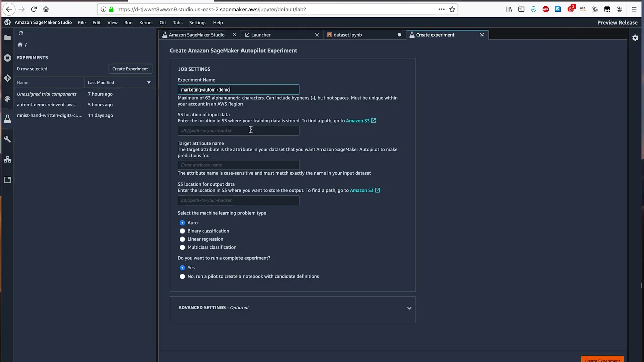This screenshot has height=362, width=644.
Task: Open the Amazon assistant extension icon
Action: pyautogui.click(x=583, y=9)
